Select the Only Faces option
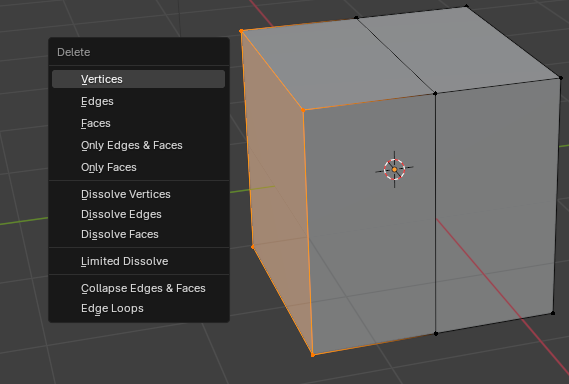The image size is (569, 384). [x=138, y=167]
